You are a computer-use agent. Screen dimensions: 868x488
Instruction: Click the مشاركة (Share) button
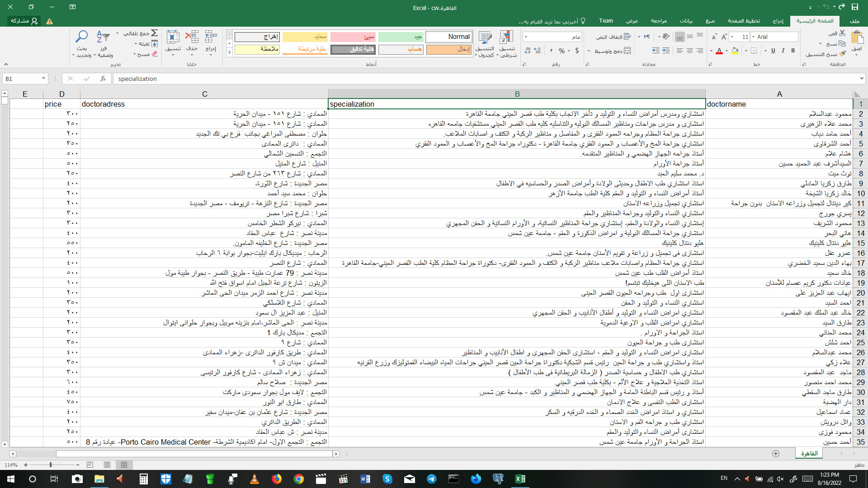25,21
